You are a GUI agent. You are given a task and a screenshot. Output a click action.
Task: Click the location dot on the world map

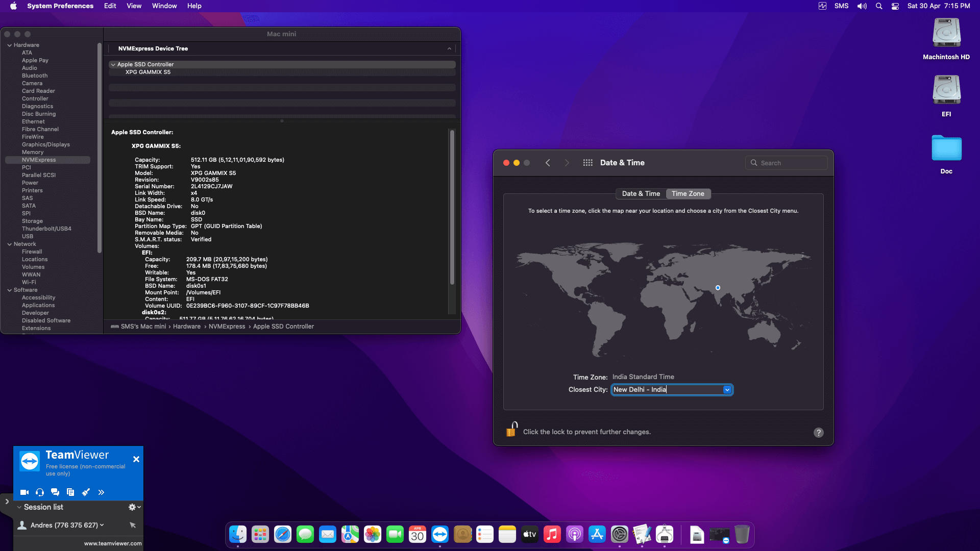[x=718, y=288]
